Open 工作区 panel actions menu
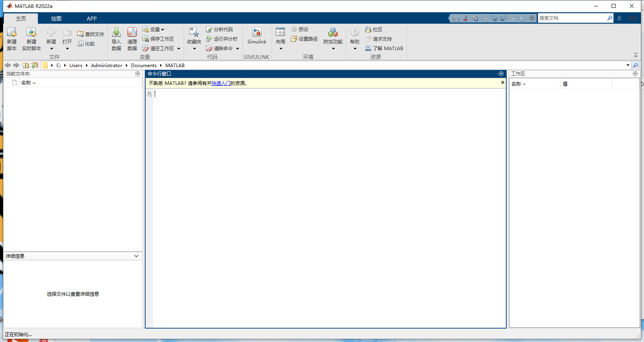Screen dimensions: 644x342 (635, 74)
